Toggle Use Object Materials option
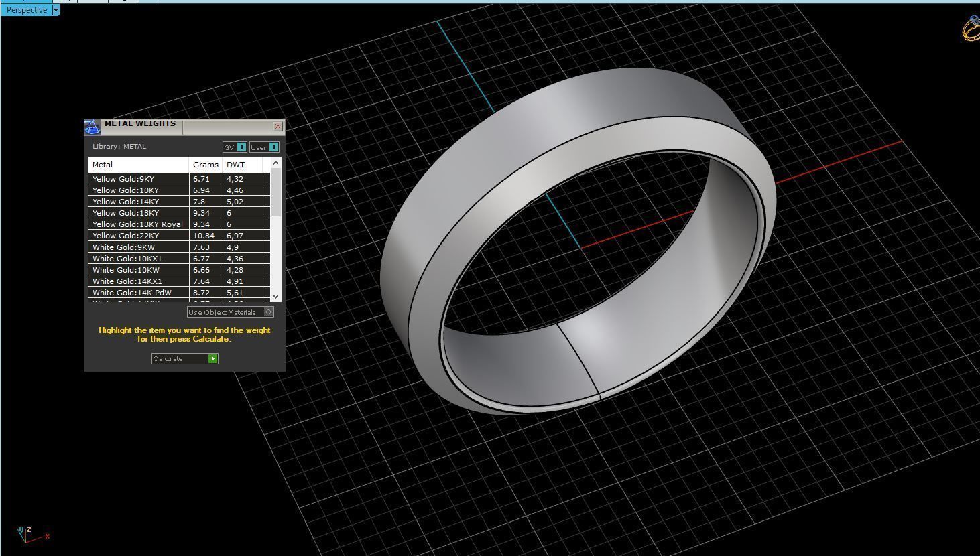The image size is (980, 556). [x=231, y=312]
